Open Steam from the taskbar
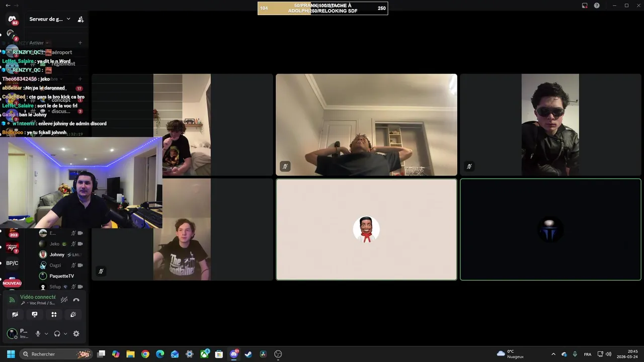Screen dimensions: 644x362 click(249, 354)
